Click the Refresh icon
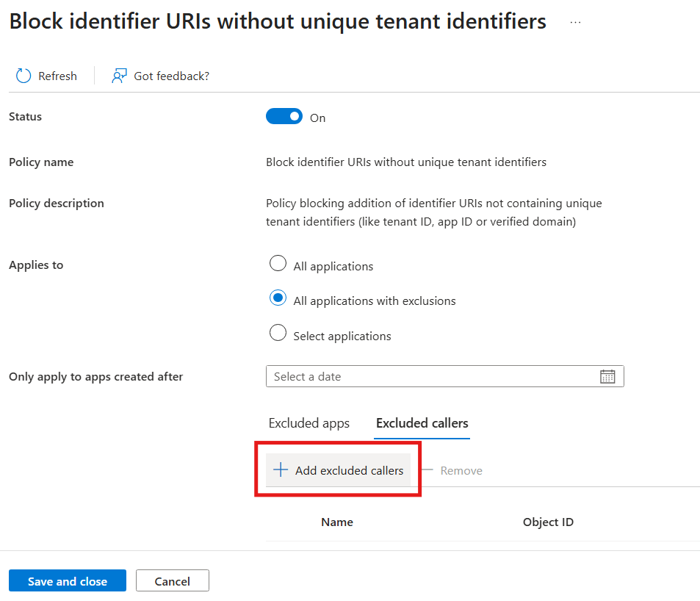Screen dimensions: 700x601 tap(23, 76)
